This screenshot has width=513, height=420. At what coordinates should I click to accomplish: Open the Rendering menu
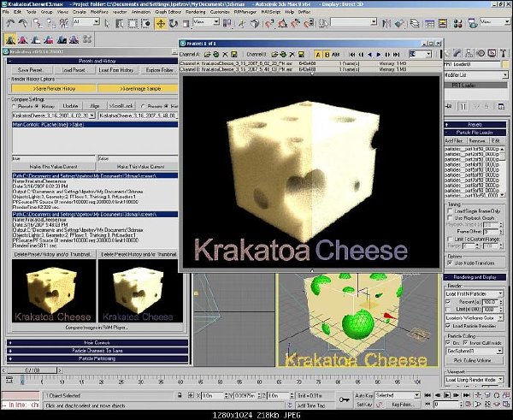pyautogui.click(x=195, y=12)
